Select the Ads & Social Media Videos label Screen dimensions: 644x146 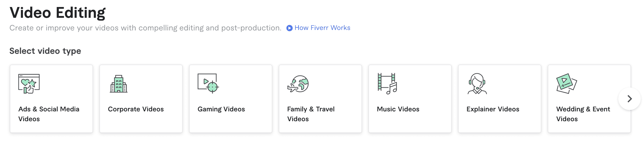click(x=49, y=114)
